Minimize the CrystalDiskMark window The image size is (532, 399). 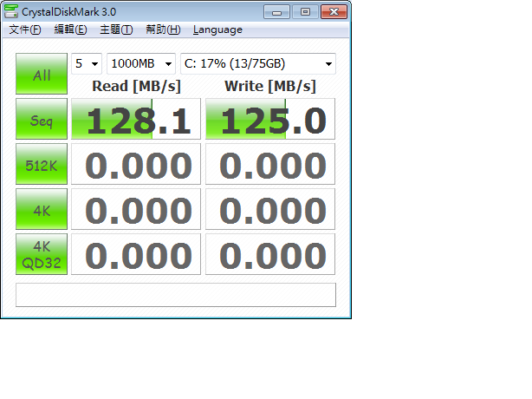click(x=277, y=12)
